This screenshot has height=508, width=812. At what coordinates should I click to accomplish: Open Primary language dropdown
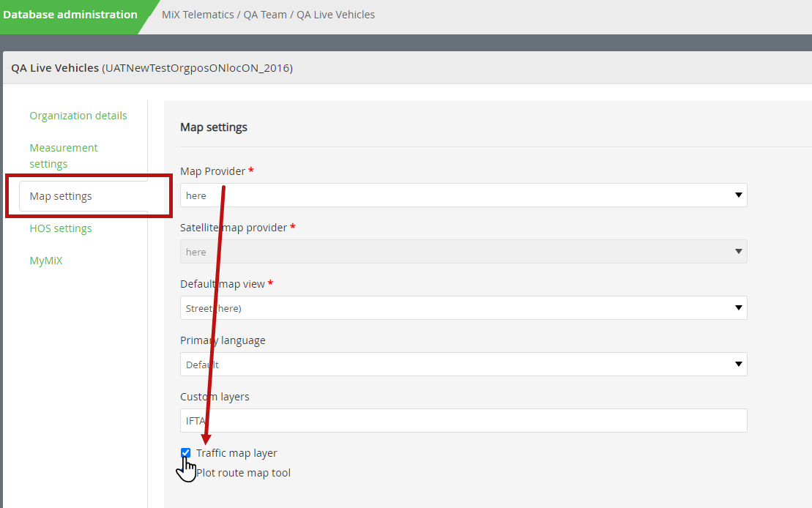pyautogui.click(x=463, y=365)
